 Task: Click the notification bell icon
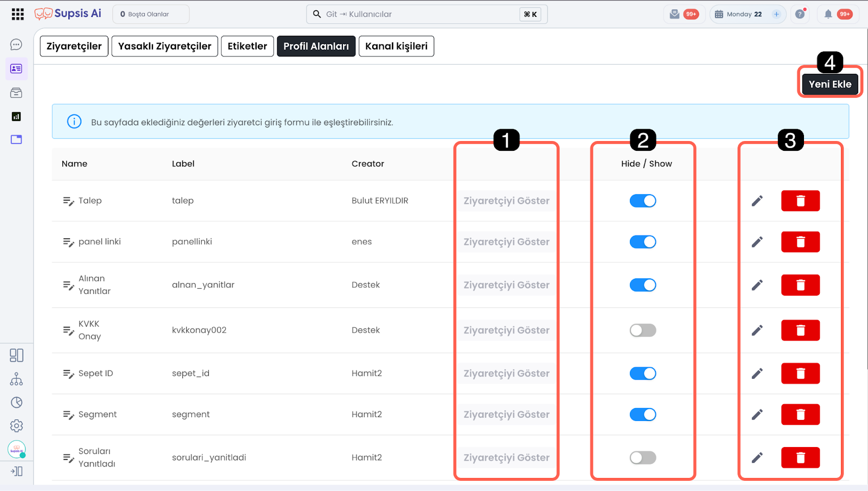coord(828,14)
